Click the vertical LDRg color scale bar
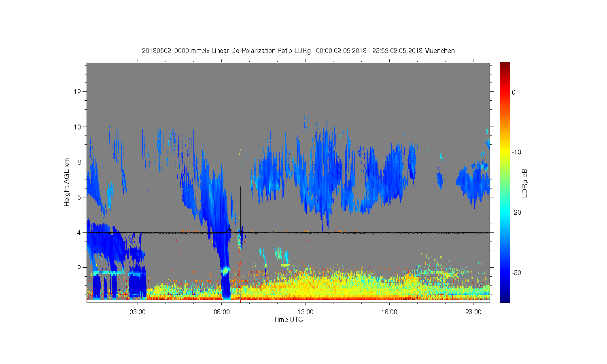This screenshot has height=364, width=607. (505, 182)
